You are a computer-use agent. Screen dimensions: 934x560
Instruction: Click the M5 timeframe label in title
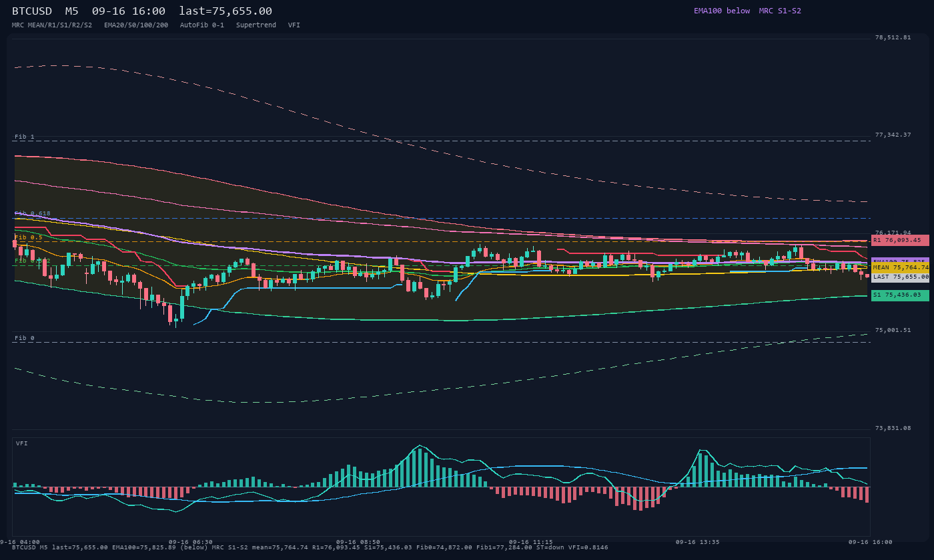coord(71,11)
